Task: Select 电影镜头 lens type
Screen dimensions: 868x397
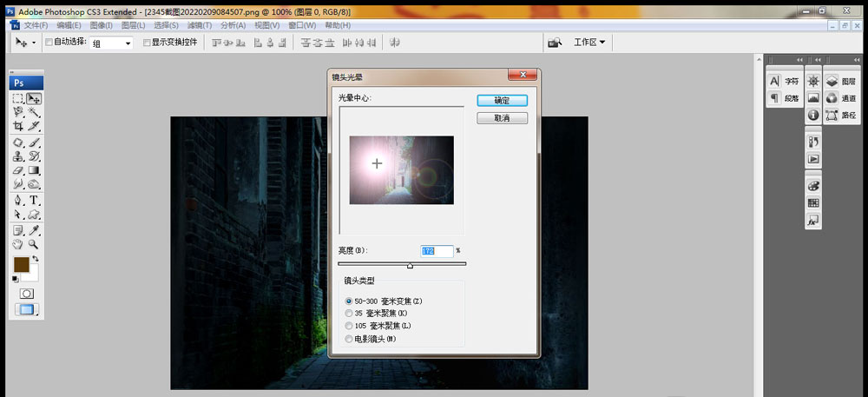Action: [348, 339]
